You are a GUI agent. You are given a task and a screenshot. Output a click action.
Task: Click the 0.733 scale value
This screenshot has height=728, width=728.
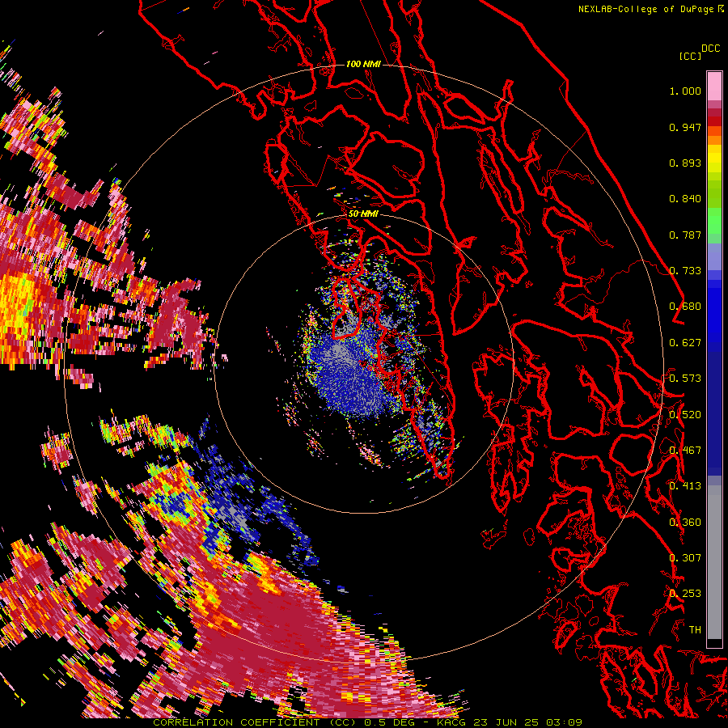click(x=685, y=271)
